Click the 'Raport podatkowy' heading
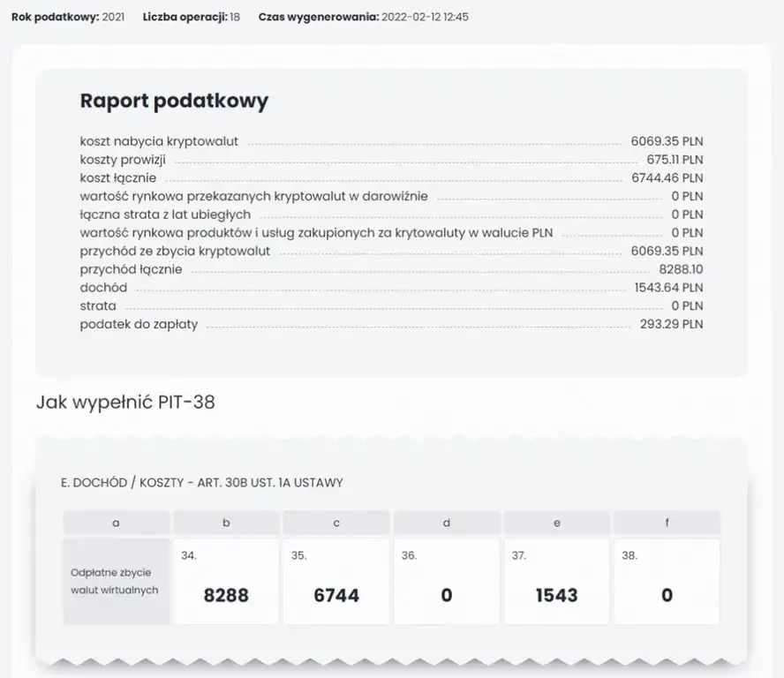 174,101
